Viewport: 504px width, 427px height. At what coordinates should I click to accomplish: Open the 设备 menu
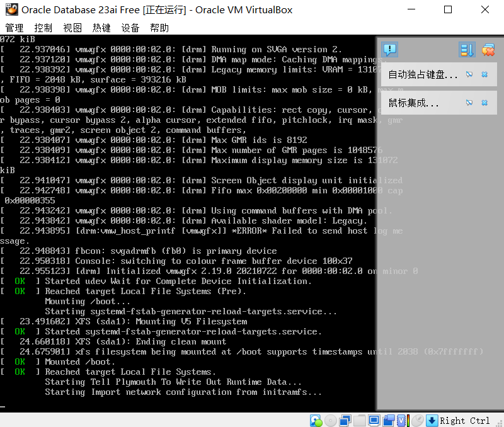130,28
